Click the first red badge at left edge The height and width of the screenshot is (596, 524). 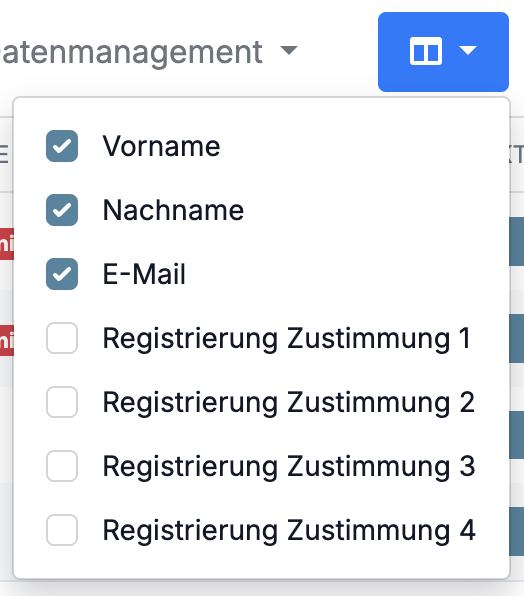[7, 244]
